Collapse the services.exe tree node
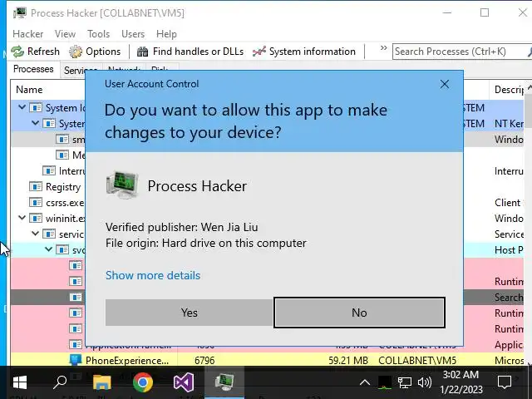Viewport: 532px width, 399px height. pyautogui.click(x=35, y=234)
